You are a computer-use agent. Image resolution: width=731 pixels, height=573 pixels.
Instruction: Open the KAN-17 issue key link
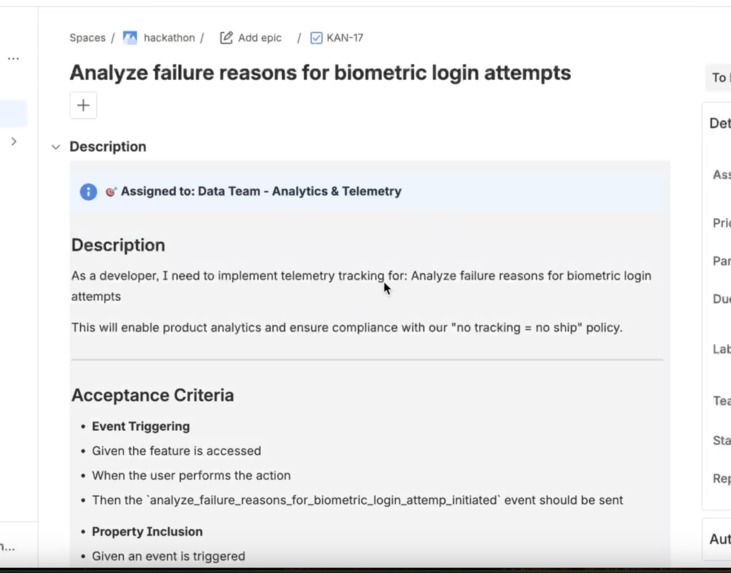pos(345,38)
